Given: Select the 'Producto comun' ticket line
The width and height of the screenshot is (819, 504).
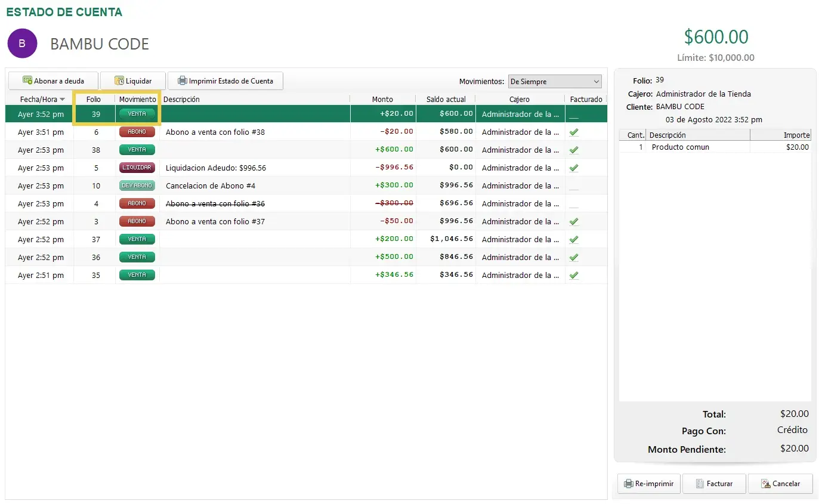Looking at the screenshot, I should tap(715, 147).
